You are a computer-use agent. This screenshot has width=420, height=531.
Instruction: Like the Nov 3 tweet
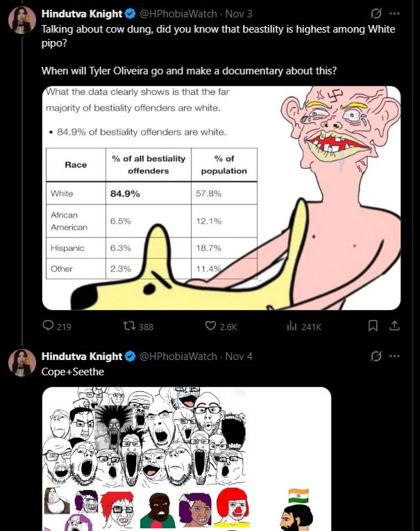click(221, 326)
